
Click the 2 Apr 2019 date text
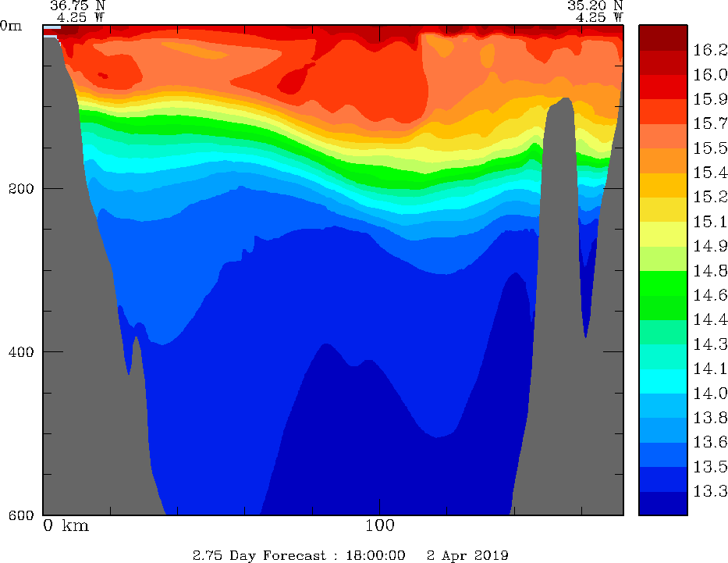[x=467, y=555]
